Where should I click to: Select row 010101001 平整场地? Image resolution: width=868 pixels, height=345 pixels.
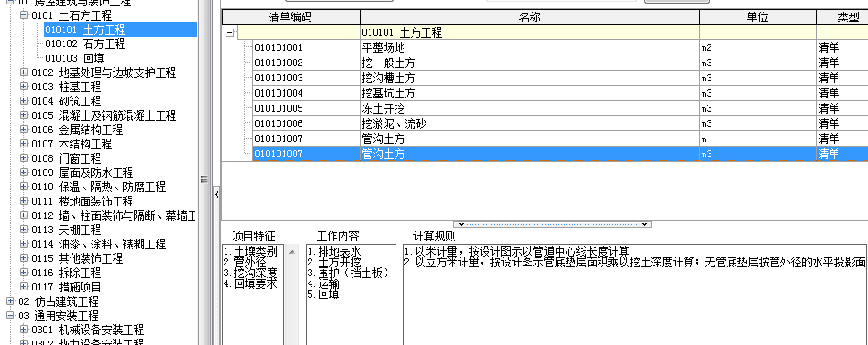click(560, 47)
